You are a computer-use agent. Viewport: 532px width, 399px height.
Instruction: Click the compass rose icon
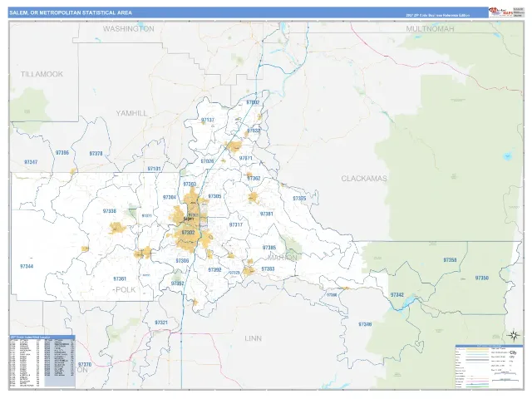coord(514,336)
